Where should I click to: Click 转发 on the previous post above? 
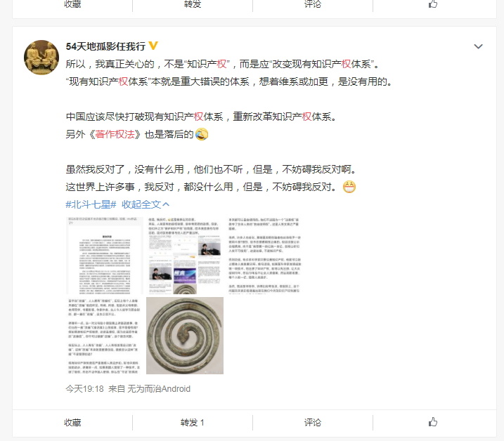pyautogui.click(x=192, y=4)
